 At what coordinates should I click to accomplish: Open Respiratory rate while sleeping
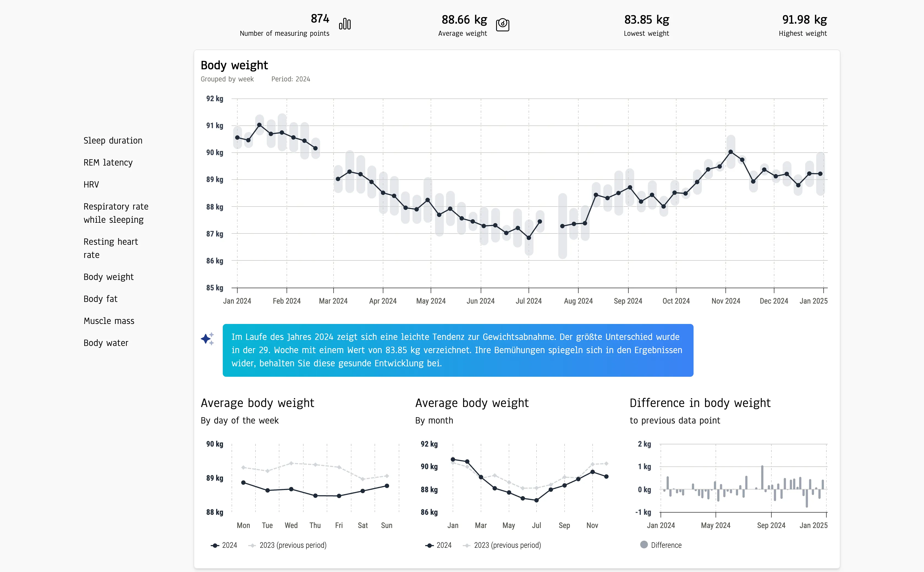coord(115,213)
